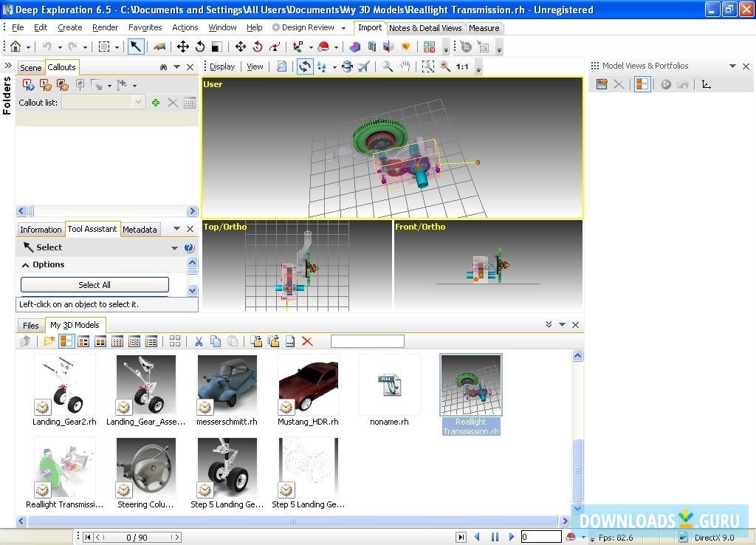Toggle the highlighted auto-rotate button in the viewport toolbar

(x=305, y=66)
